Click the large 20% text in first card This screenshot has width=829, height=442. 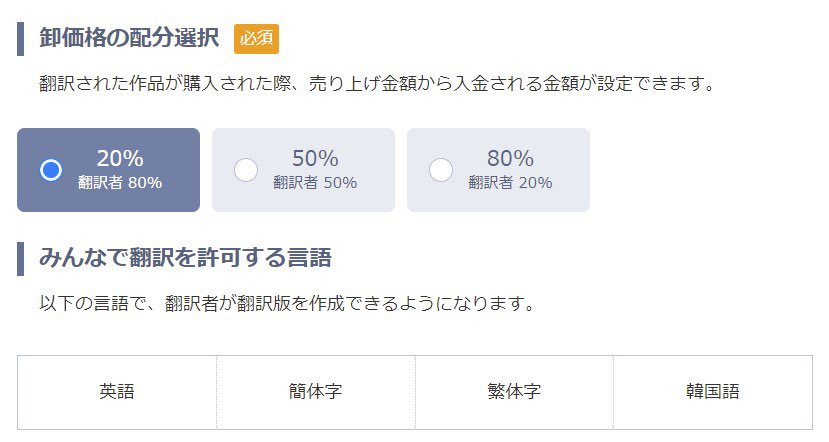click(120, 158)
